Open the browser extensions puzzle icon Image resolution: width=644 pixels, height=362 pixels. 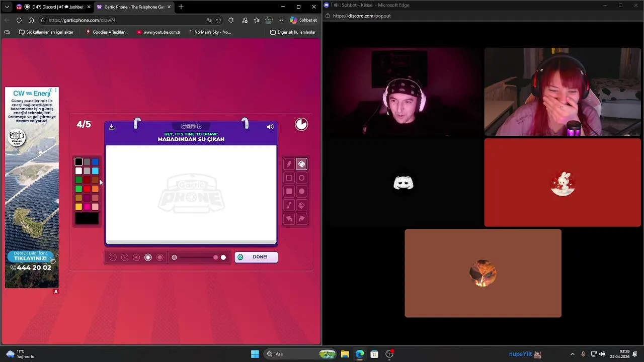231,20
